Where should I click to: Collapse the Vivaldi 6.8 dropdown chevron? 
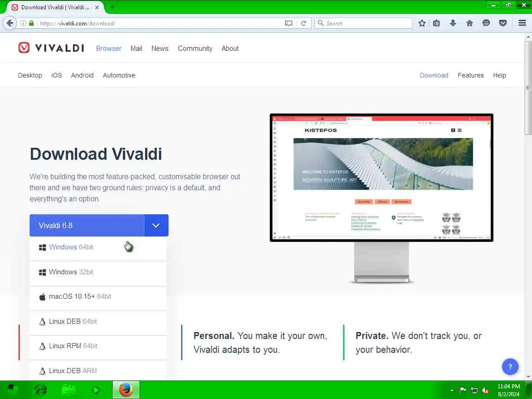pos(156,225)
